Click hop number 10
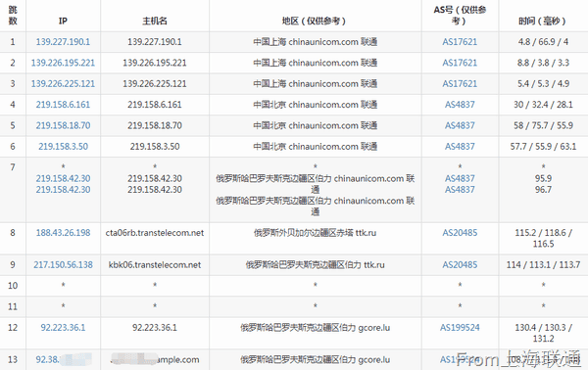This screenshot has width=588, height=370. (13, 286)
